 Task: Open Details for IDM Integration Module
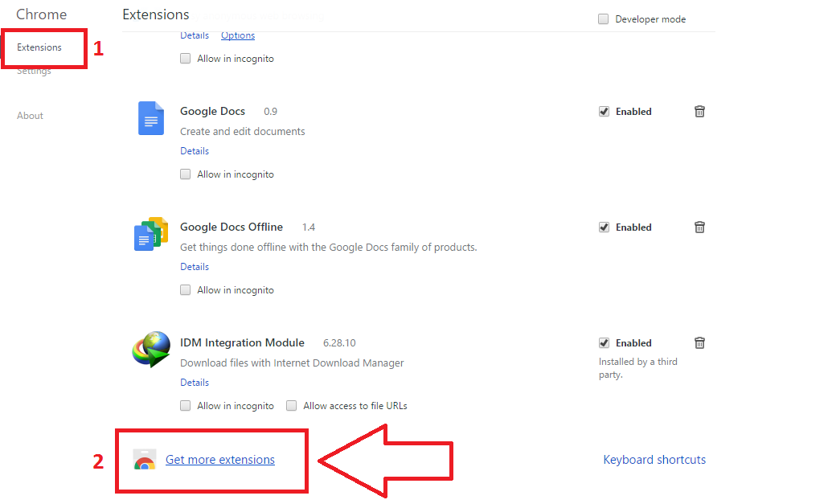tap(195, 383)
